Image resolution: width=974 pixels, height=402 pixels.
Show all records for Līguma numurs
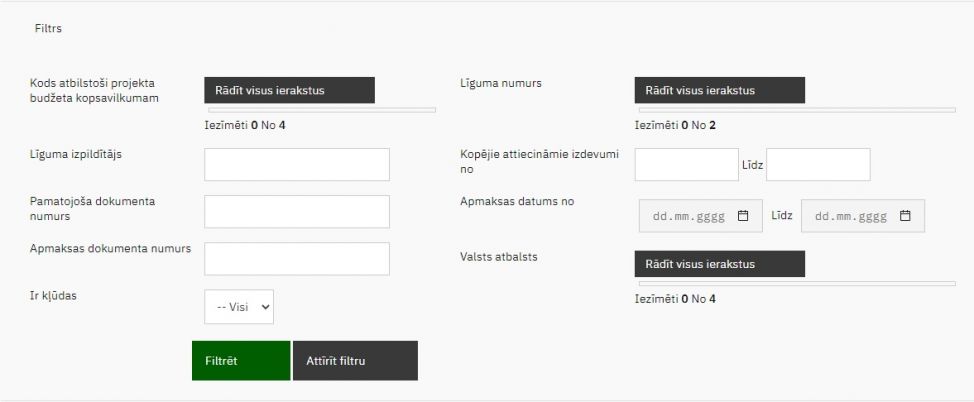click(719, 90)
